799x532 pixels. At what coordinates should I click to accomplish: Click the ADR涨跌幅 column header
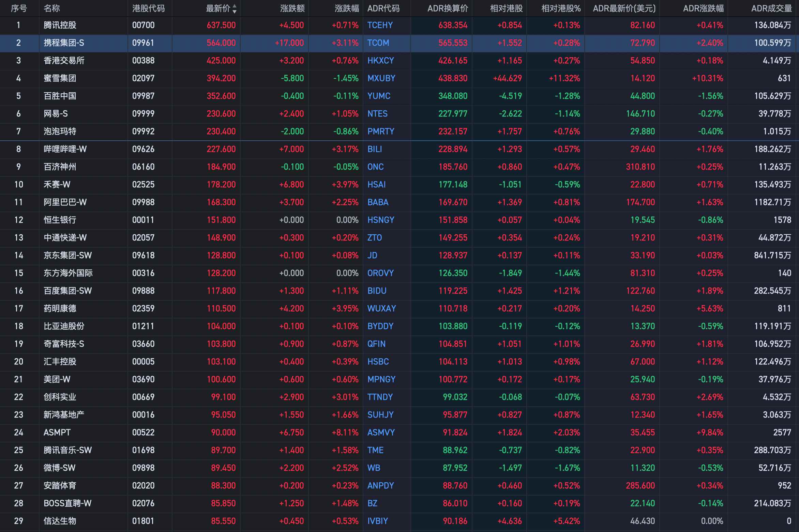coord(703,9)
